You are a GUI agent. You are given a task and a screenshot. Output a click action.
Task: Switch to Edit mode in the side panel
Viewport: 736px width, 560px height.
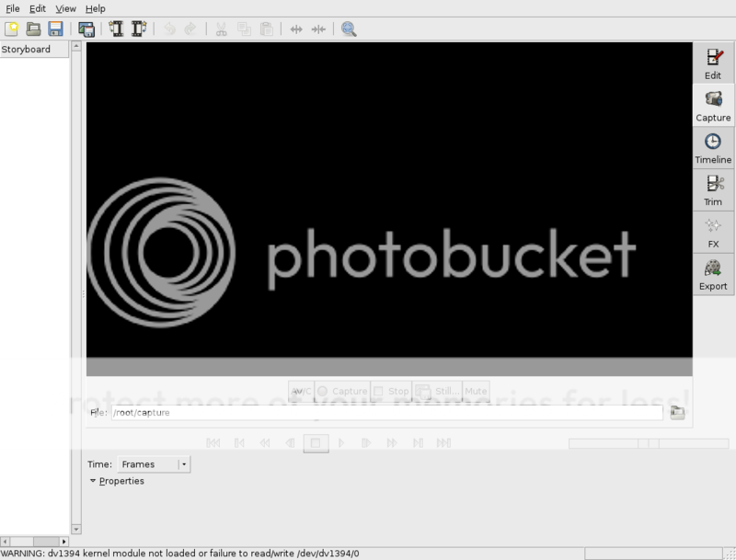tap(713, 63)
